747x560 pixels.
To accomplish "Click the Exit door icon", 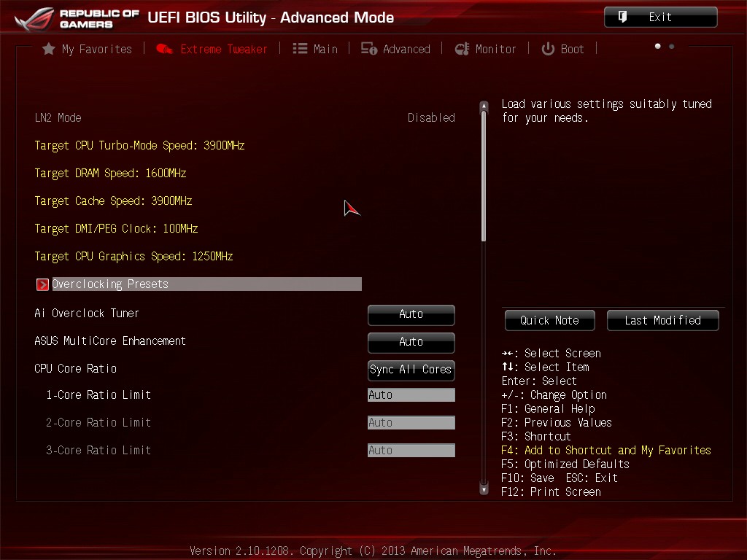I will [x=622, y=17].
